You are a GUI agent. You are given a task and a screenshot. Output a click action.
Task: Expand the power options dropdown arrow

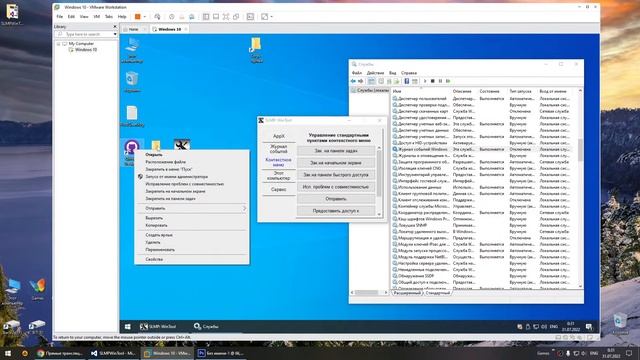coord(144,17)
